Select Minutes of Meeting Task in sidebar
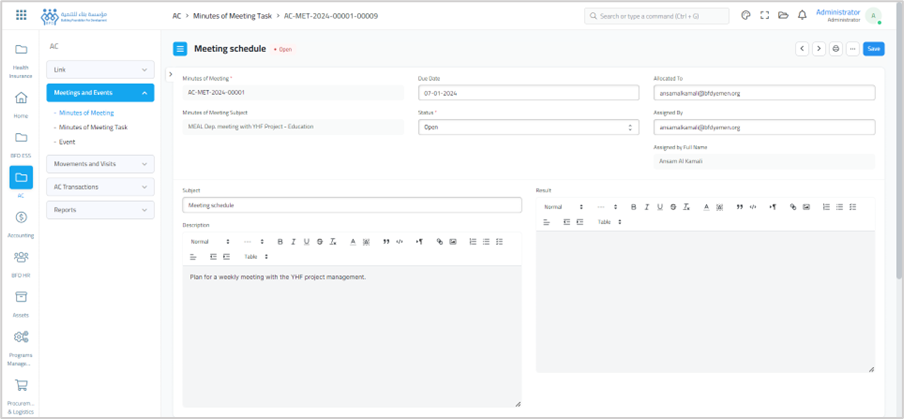The image size is (904, 419). click(93, 128)
